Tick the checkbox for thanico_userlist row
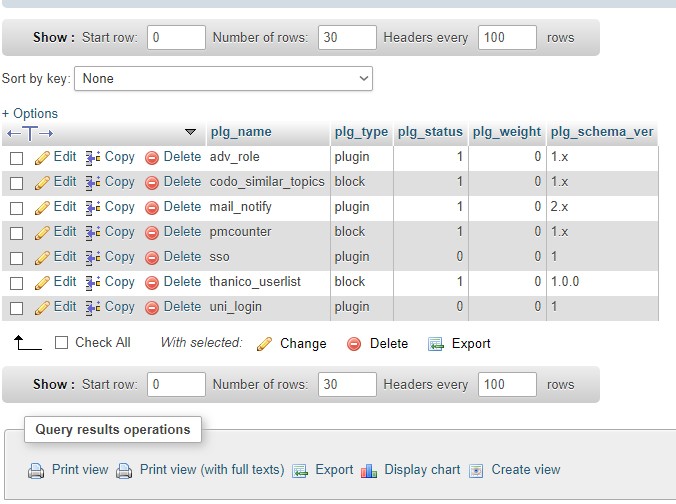This screenshot has width=676, height=504. pos(16,283)
